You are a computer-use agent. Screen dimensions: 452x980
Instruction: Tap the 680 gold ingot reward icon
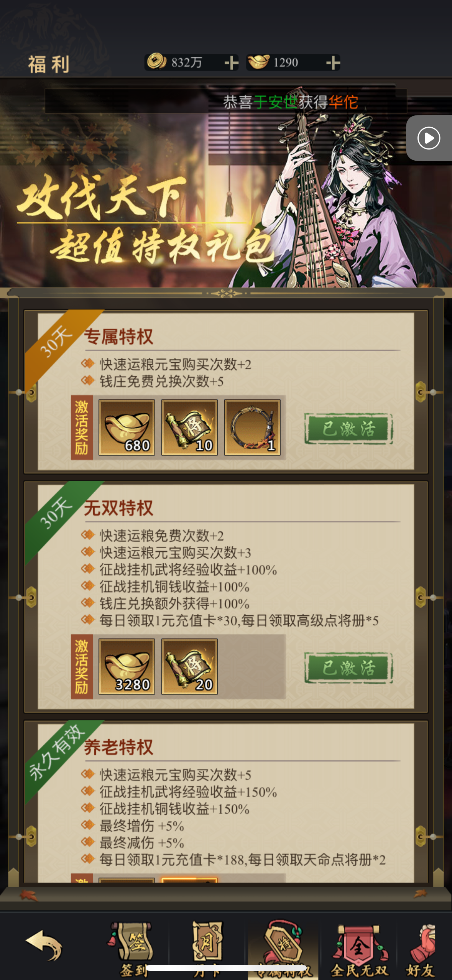click(x=127, y=428)
